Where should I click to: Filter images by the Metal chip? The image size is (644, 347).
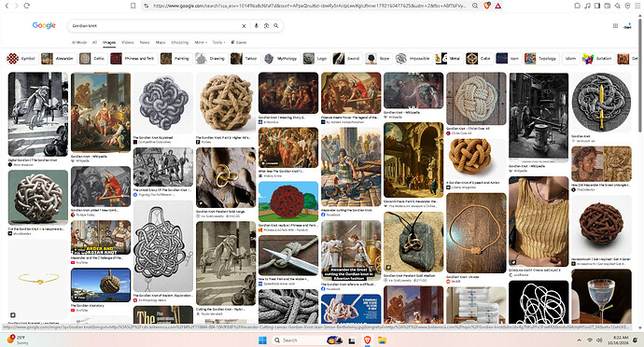click(449, 59)
